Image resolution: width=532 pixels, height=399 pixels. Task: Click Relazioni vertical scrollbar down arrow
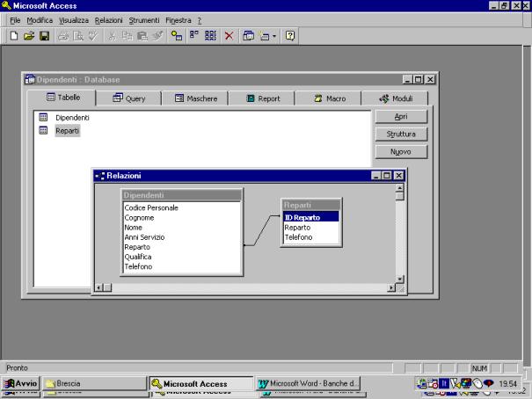(x=400, y=279)
